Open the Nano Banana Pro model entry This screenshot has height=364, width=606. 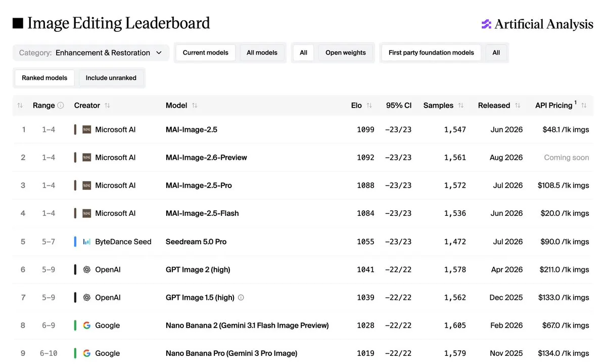pos(231,353)
